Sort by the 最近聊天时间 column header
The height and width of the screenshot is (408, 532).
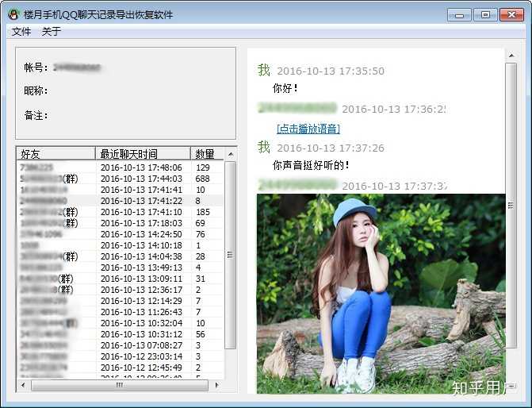coord(143,153)
